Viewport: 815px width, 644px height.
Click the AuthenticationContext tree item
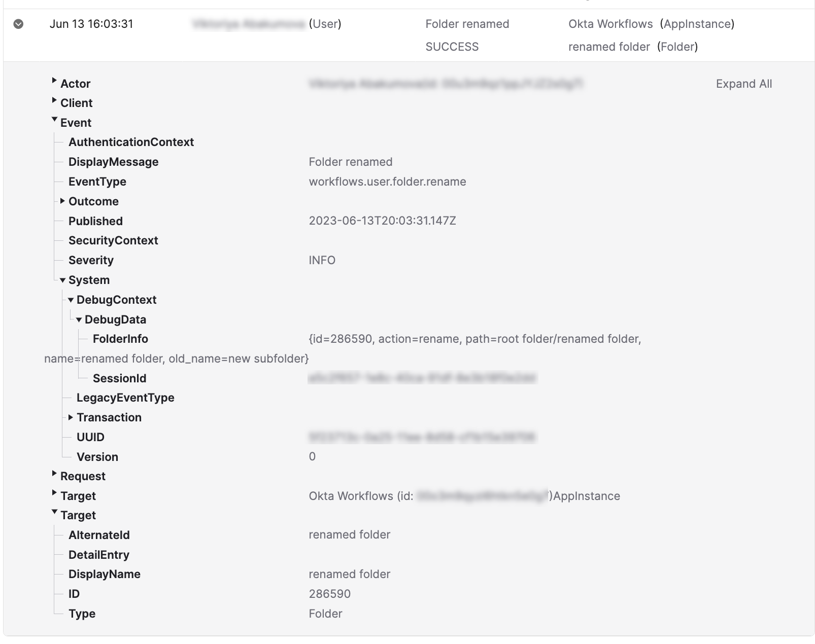click(x=131, y=142)
